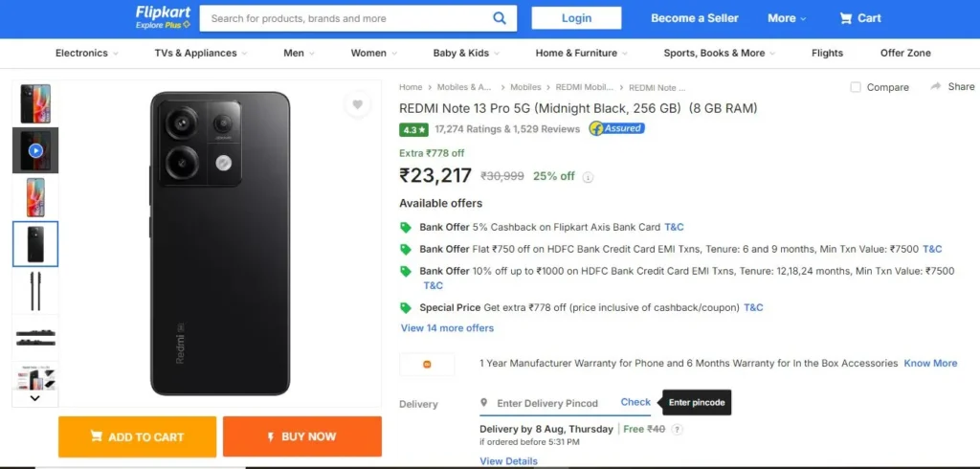Open the Offer Zone menu item
The height and width of the screenshot is (469, 980).
pyautogui.click(x=905, y=54)
